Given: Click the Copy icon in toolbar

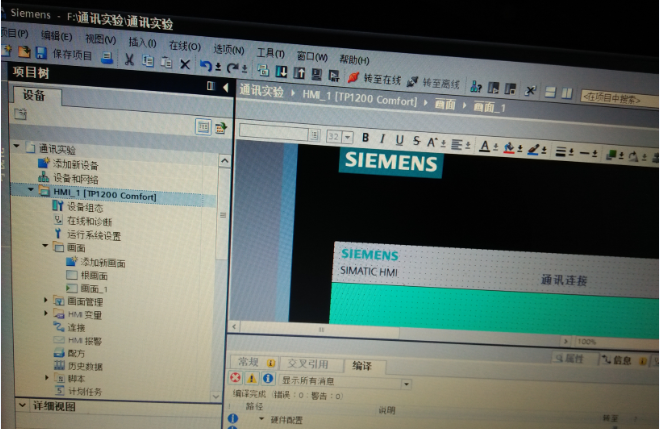Looking at the screenshot, I should tap(148, 61).
